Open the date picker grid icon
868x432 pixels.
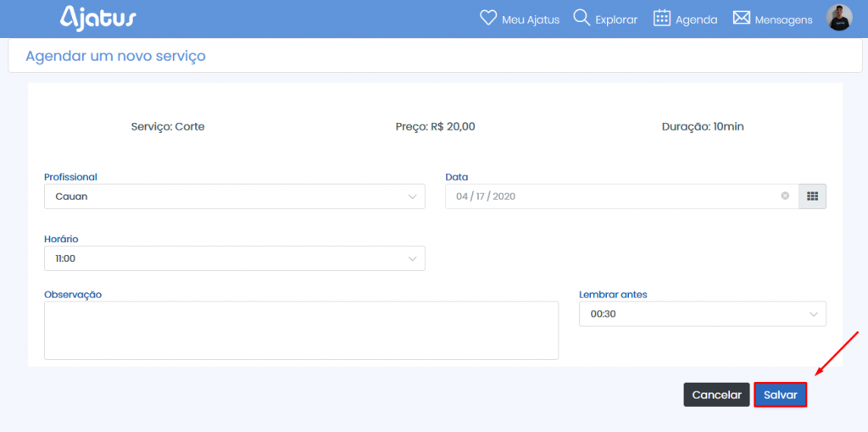(812, 197)
